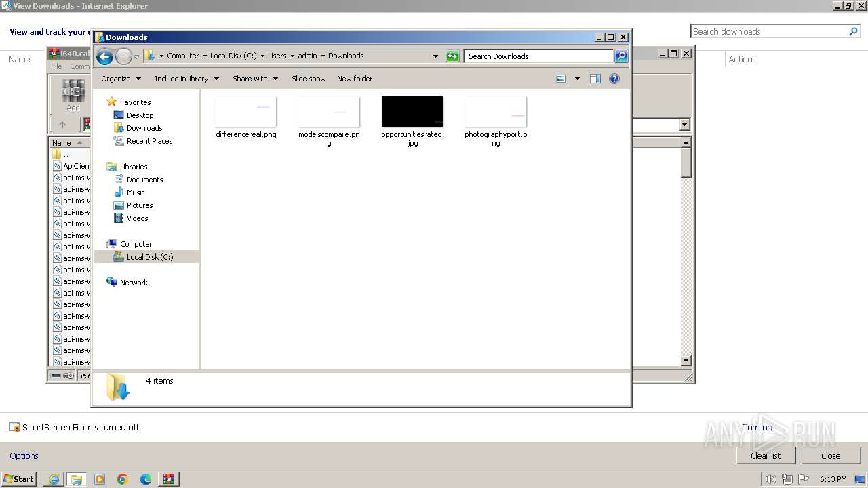This screenshot has height=488, width=868.
Task: Open the WinRAR path dropdown arrow
Action: coord(684,125)
